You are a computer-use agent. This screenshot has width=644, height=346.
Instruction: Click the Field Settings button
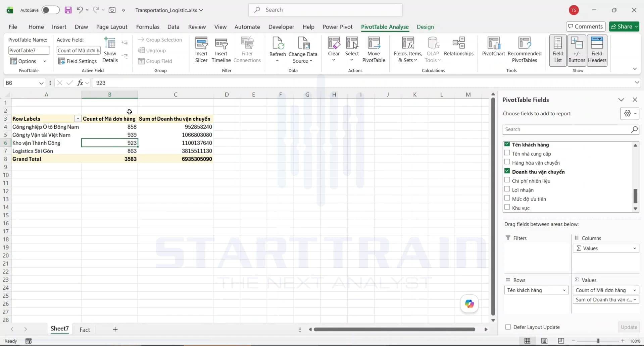click(78, 61)
